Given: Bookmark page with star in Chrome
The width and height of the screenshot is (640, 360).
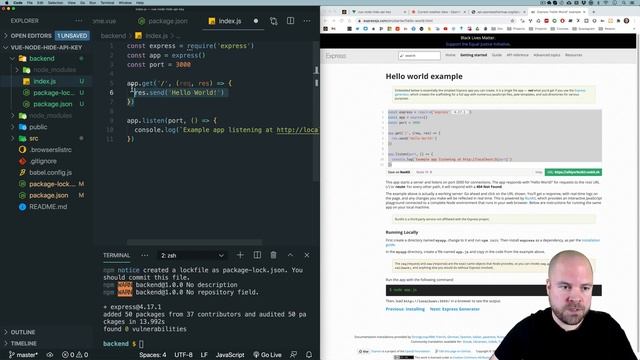Looking at the screenshot, I should coord(512,20).
